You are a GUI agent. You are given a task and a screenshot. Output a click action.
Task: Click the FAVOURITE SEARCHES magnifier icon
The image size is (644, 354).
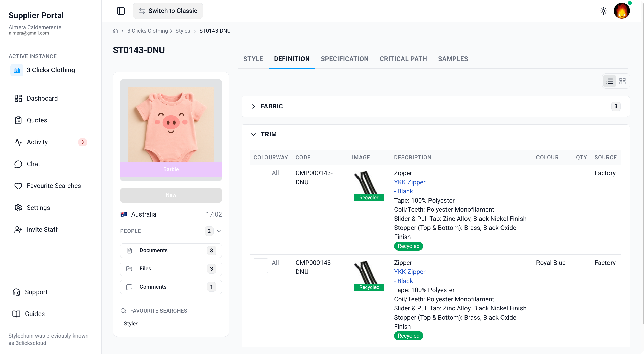(123, 311)
